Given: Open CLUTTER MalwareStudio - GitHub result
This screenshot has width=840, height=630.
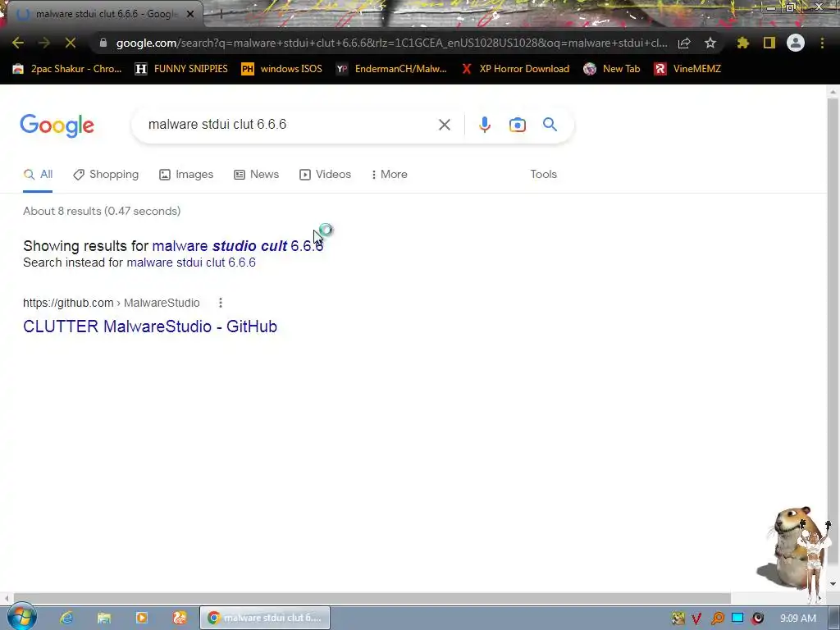Looking at the screenshot, I should (150, 326).
